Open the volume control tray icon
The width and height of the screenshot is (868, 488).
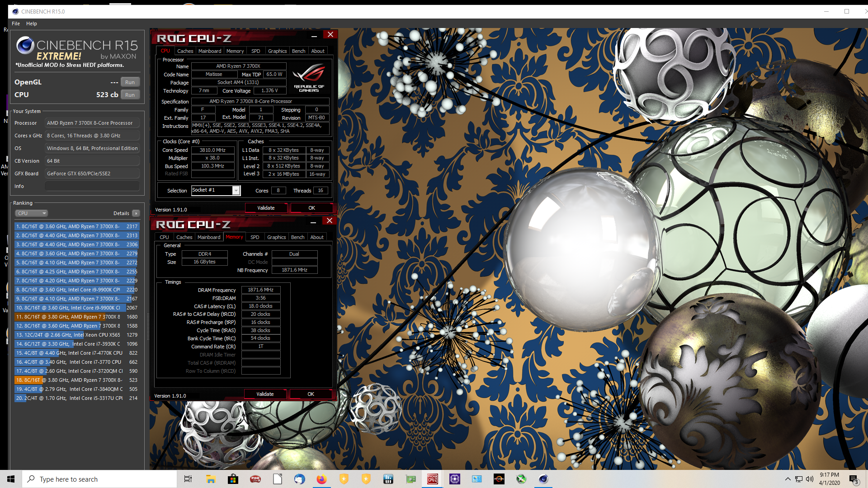tap(810, 479)
